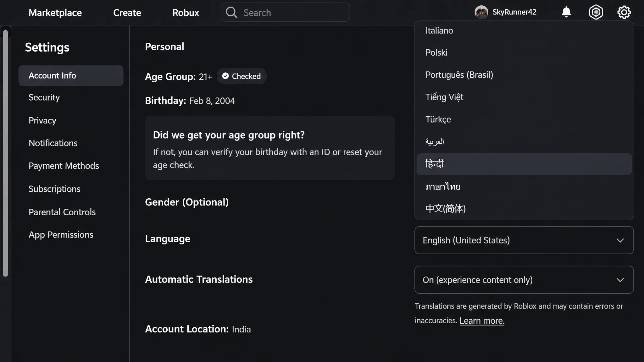Choose Português (Brasil) language option
The image size is (644, 362).
tap(524, 75)
